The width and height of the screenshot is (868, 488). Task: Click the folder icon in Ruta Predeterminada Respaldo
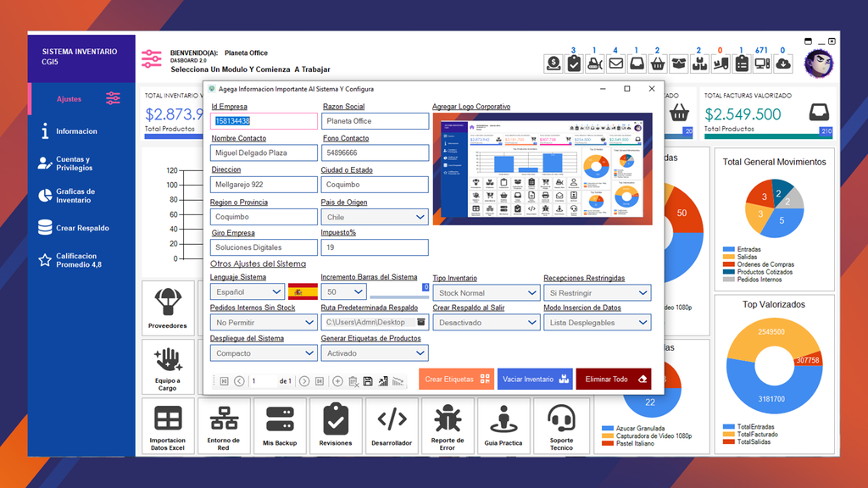pos(420,322)
